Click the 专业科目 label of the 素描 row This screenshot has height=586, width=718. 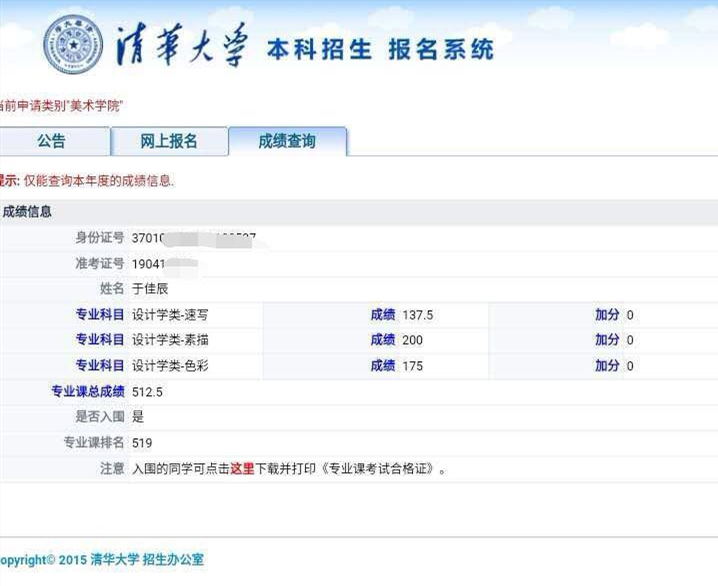[x=100, y=340]
